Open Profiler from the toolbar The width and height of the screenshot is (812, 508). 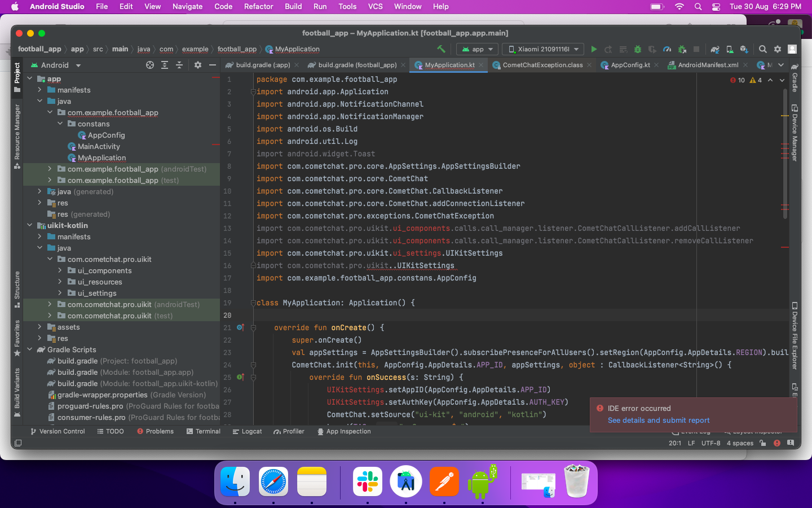point(666,49)
